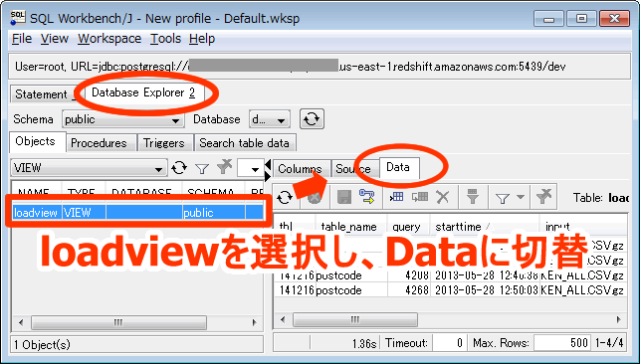Screen dimensions: 640x364
Task: Click the object list horizontal scrollbar thumb
Action: pos(118,322)
